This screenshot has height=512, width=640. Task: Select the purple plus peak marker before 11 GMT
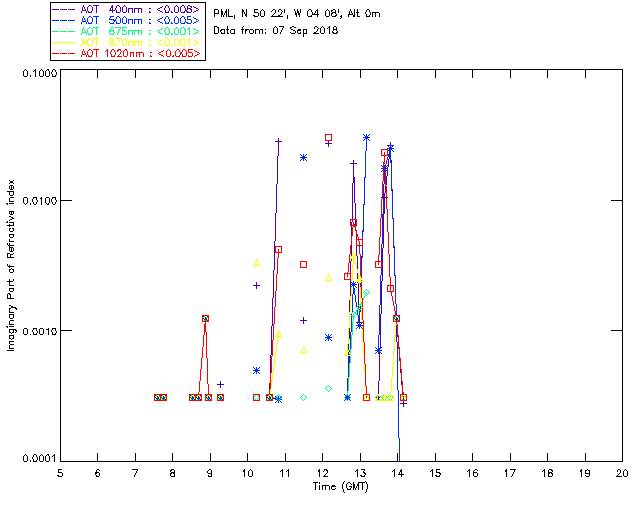[278, 141]
